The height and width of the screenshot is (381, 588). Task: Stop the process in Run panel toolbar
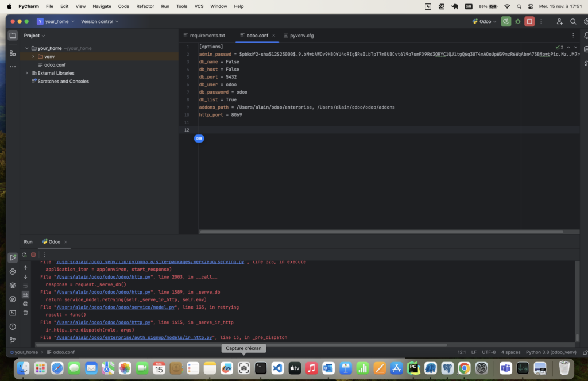(x=33, y=255)
